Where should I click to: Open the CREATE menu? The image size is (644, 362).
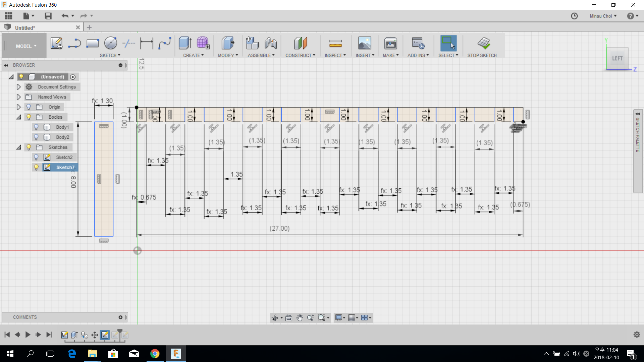click(x=194, y=55)
